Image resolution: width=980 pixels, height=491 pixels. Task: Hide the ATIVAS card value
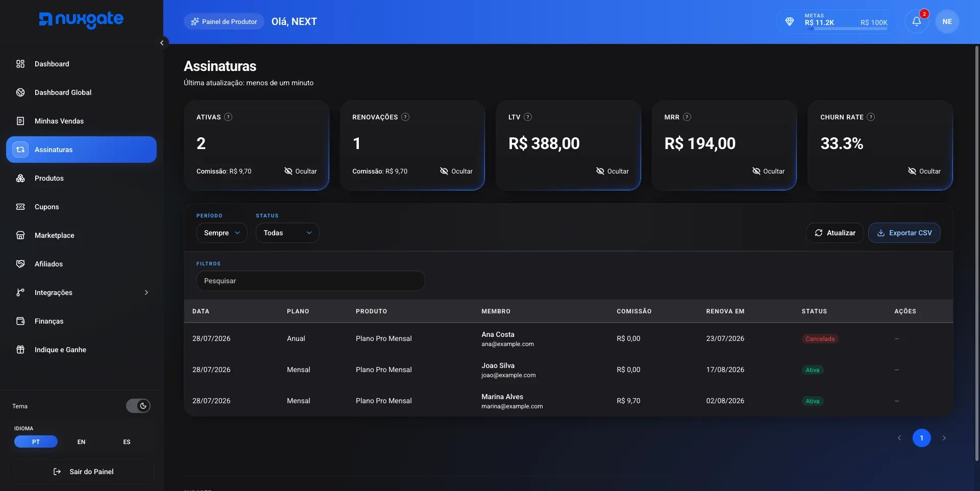300,171
